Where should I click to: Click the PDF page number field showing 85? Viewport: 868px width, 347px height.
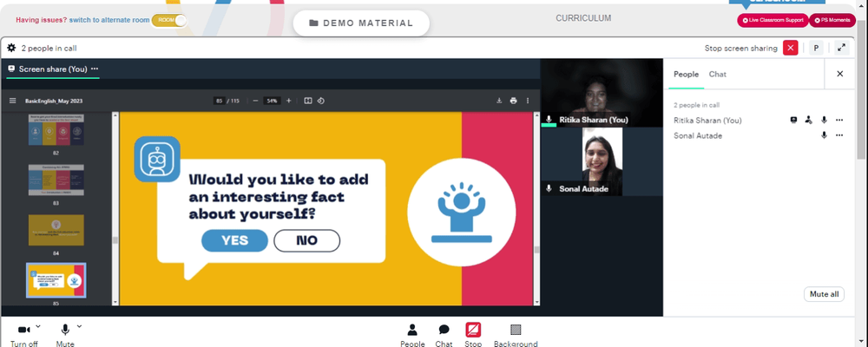click(x=220, y=101)
